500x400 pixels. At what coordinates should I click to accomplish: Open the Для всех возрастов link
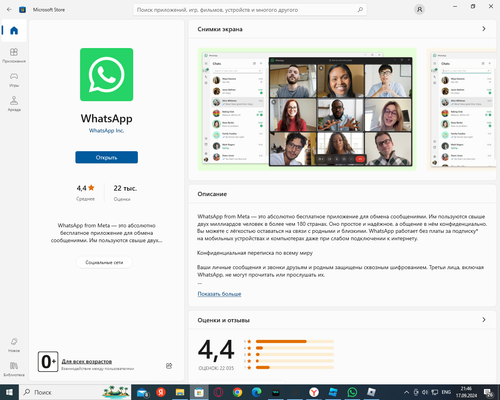click(x=87, y=361)
